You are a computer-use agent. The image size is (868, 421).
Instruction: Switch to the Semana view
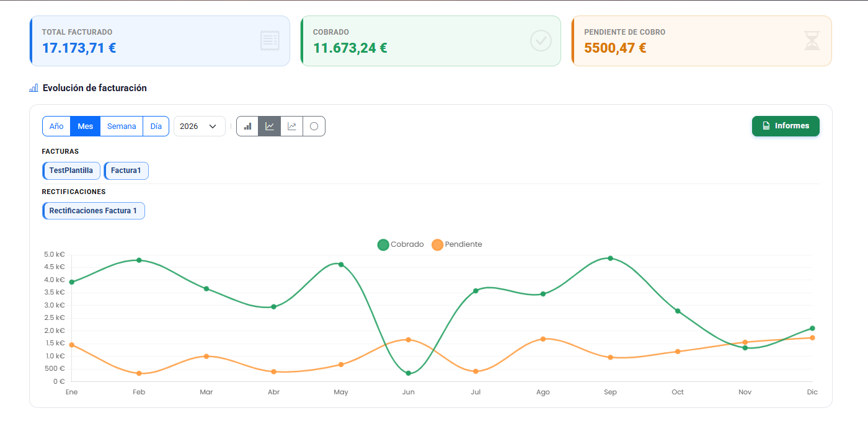[x=122, y=126]
